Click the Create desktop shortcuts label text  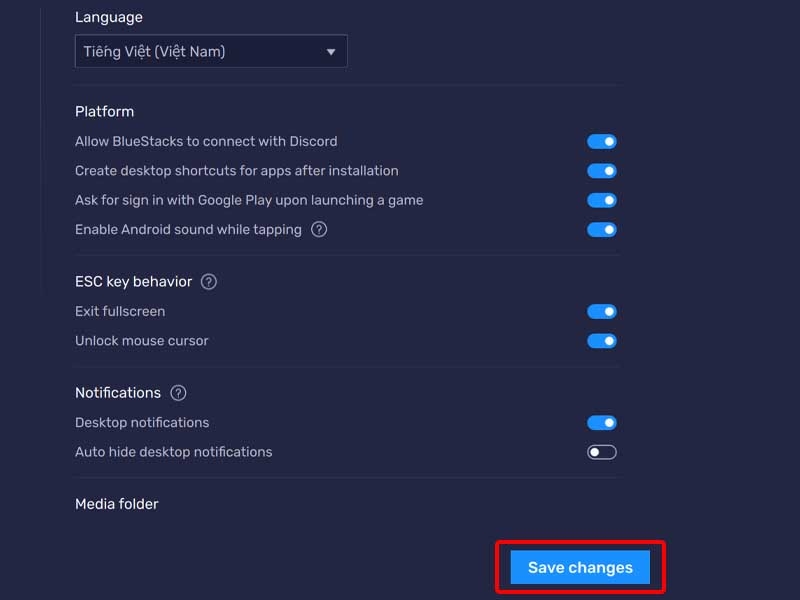coord(236,171)
